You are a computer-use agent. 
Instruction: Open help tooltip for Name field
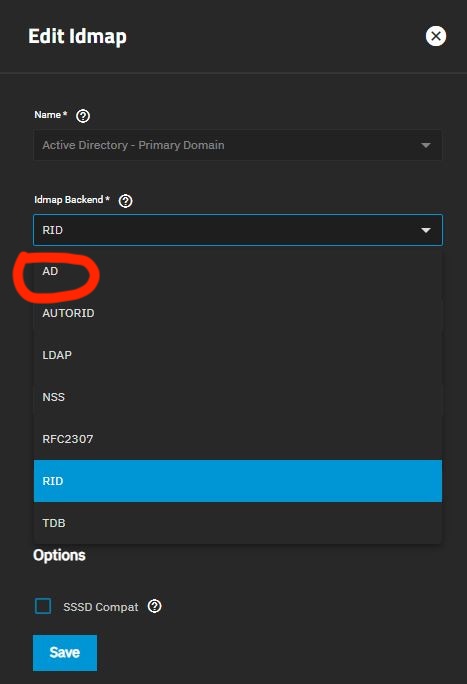83,116
